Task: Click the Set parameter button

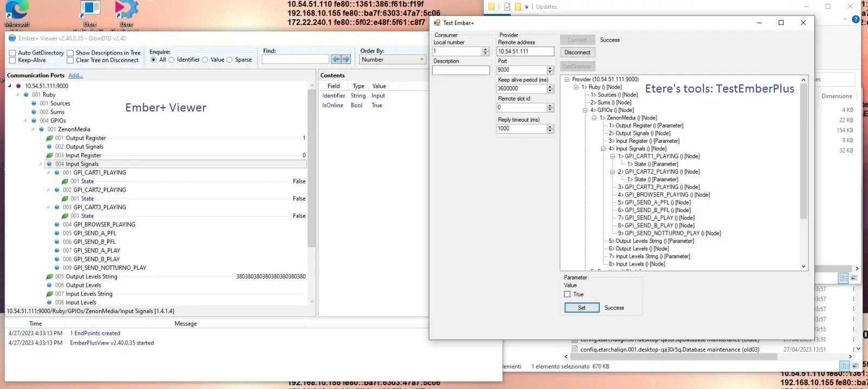Action: click(x=582, y=308)
